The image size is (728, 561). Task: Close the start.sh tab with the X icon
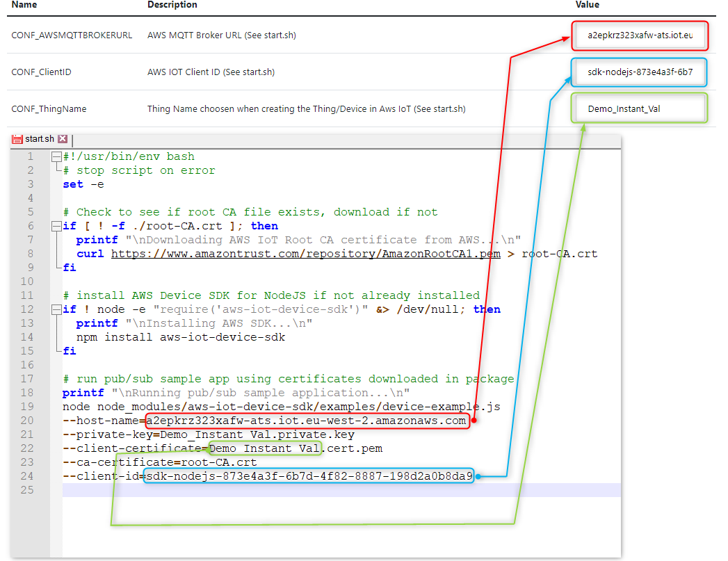pos(63,139)
